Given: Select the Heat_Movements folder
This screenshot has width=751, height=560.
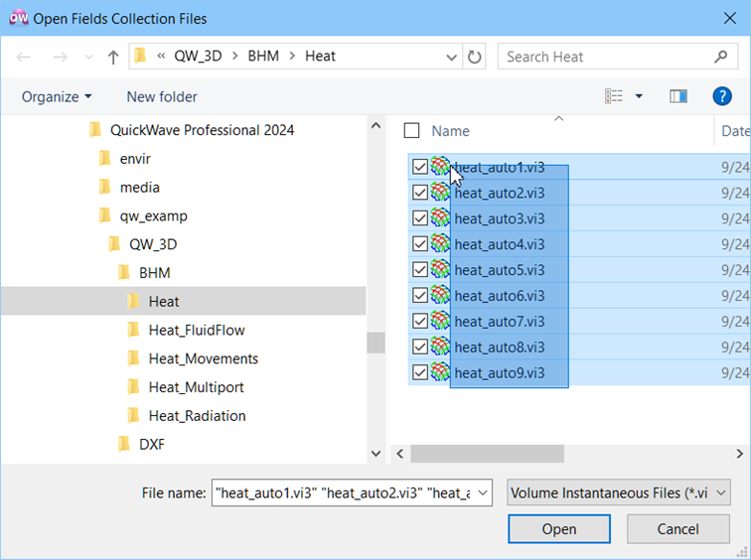Looking at the screenshot, I should [193, 358].
